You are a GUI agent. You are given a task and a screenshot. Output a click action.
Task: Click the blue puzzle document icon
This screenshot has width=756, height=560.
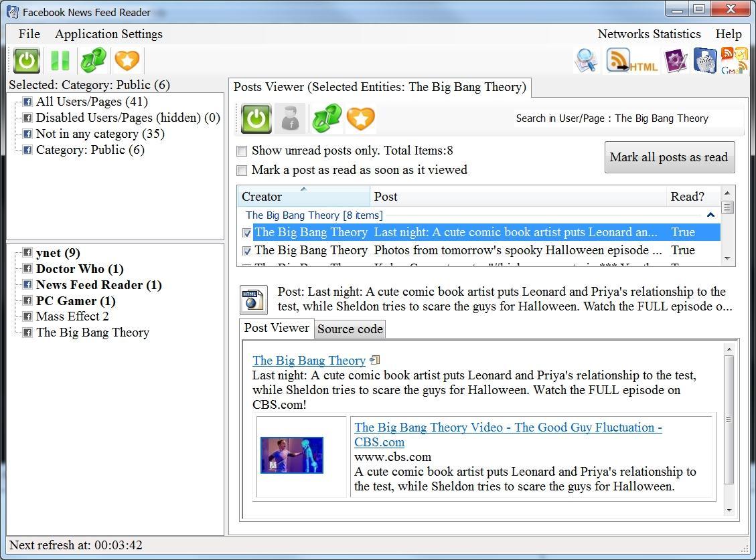pos(705,61)
